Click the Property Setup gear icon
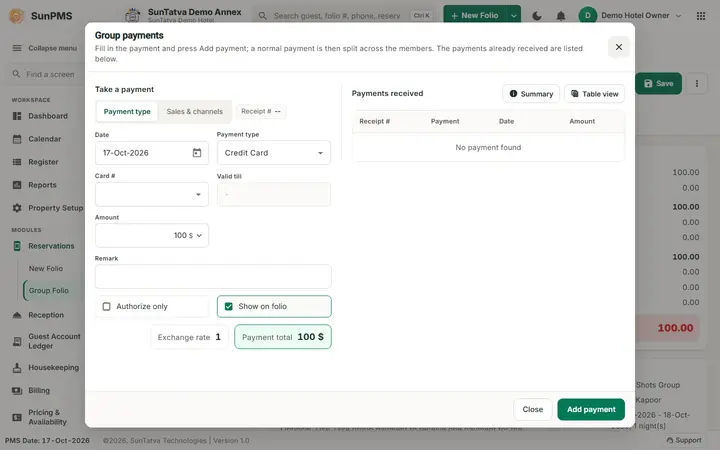This screenshot has height=450, width=720. point(17,208)
